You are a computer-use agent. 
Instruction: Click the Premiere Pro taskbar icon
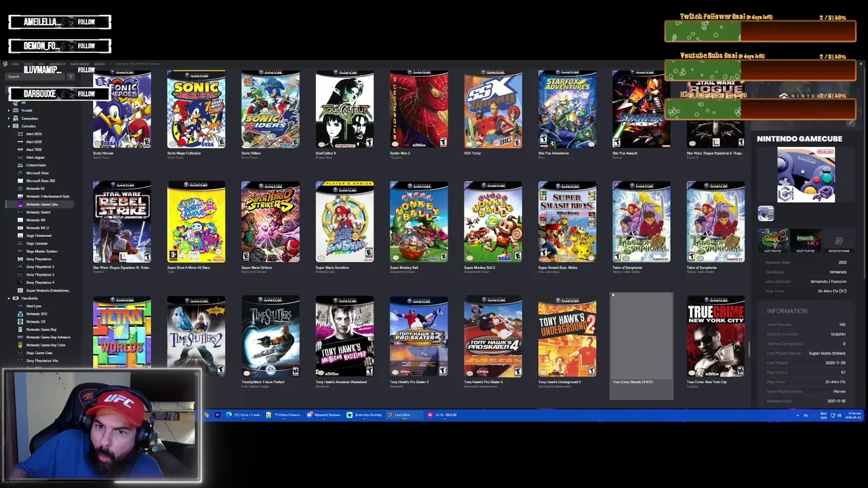pos(218,415)
